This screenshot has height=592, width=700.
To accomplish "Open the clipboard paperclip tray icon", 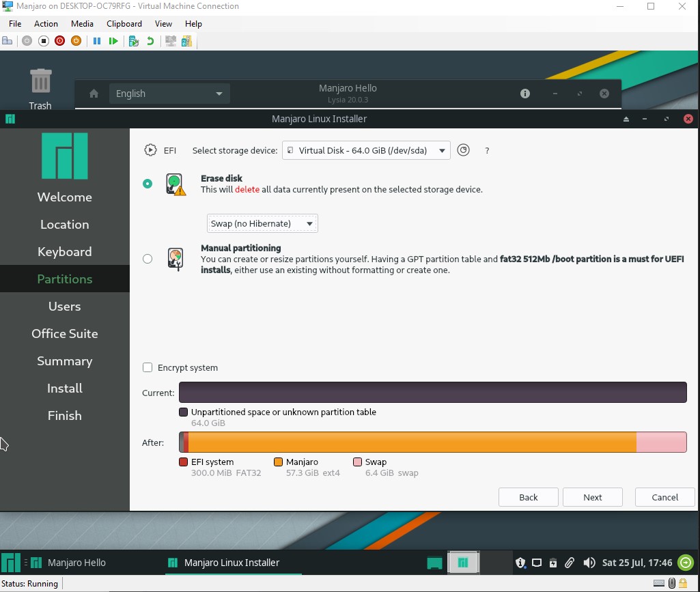I will [570, 563].
